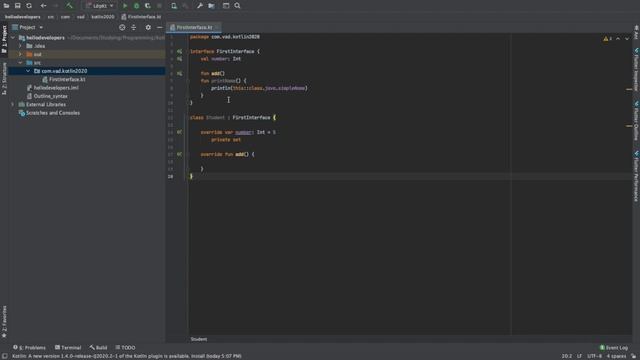This screenshot has height=360, width=640.
Task: Open Project panel gear options
Action: pyautogui.click(x=148, y=27)
